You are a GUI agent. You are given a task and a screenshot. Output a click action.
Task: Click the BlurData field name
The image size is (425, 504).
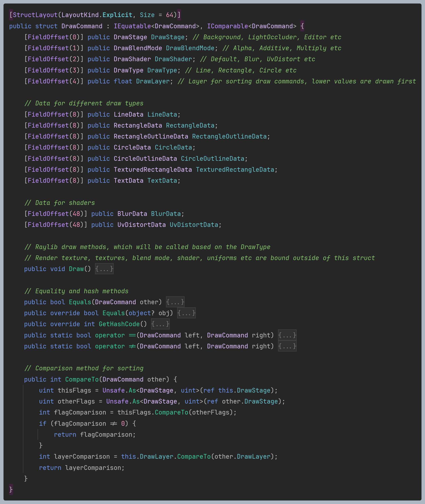point(166,214)
